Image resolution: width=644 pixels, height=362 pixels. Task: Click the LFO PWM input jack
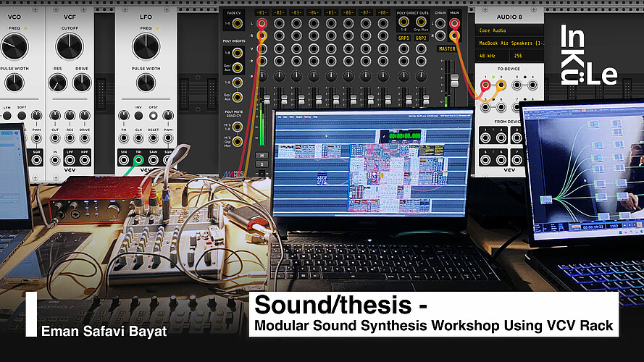(x=168, y=138)
